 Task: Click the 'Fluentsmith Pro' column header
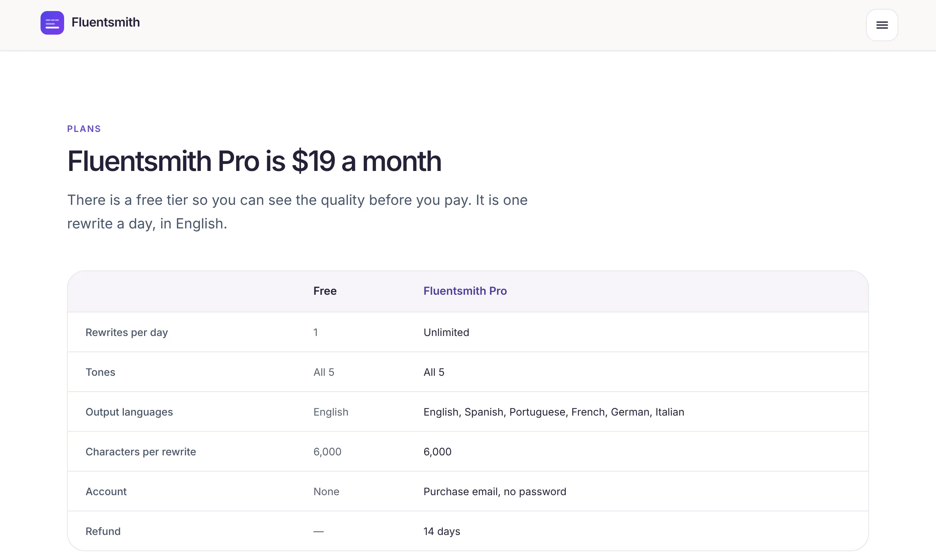pyautogui.click(x=465, y=291)
